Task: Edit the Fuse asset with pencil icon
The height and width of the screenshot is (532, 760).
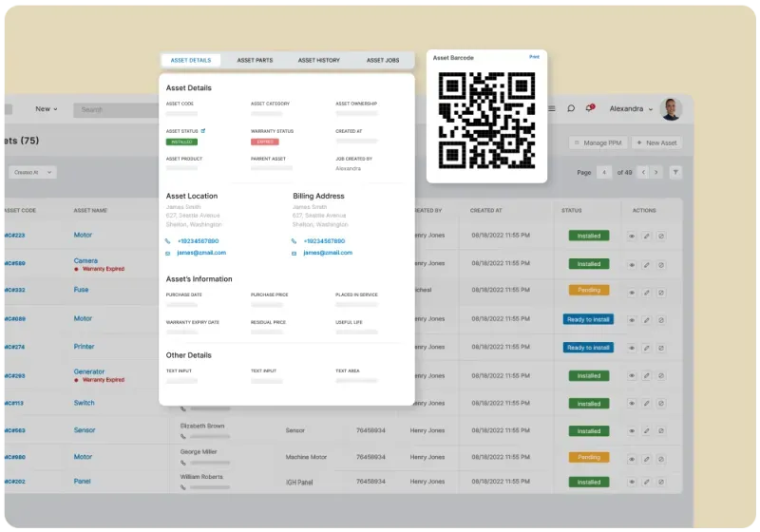Action: tap(646, 293)
